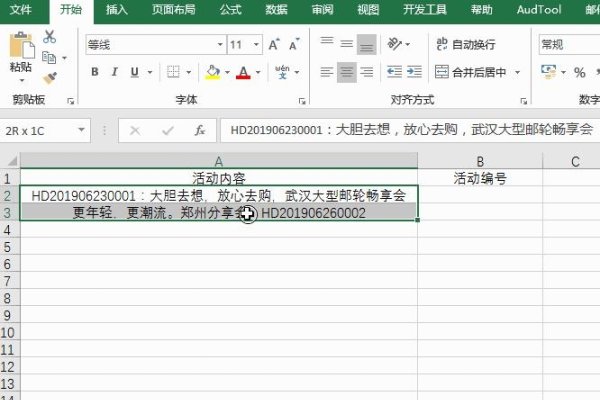The height and width of the screenshot is (400, 600).
Task: Launch alignment settings dialog launcher
Action: 523,101
